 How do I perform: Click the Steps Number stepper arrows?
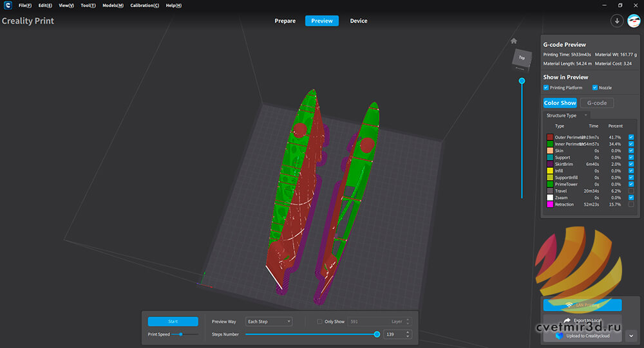tap(408, 334)
